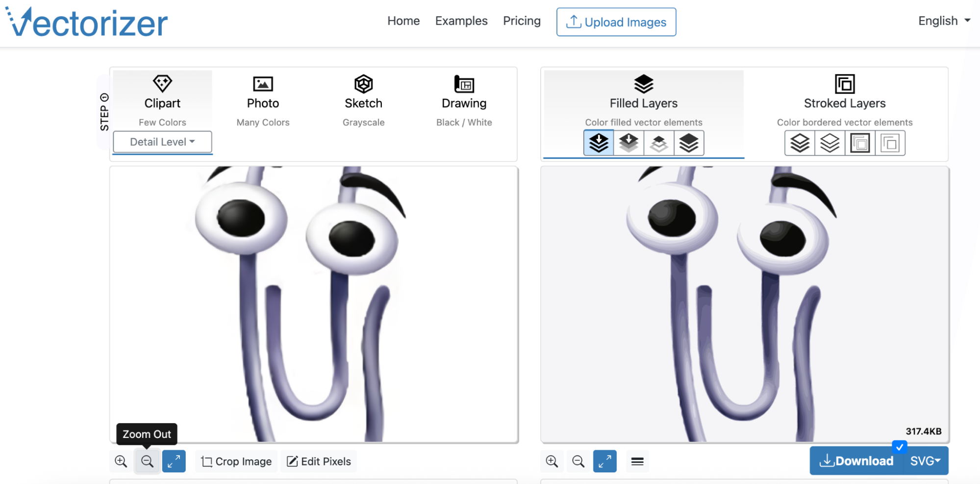980x484 pixels.
Task: Zoom in on the source image preview
Action: pyautogui.click(x=121, y=461)
